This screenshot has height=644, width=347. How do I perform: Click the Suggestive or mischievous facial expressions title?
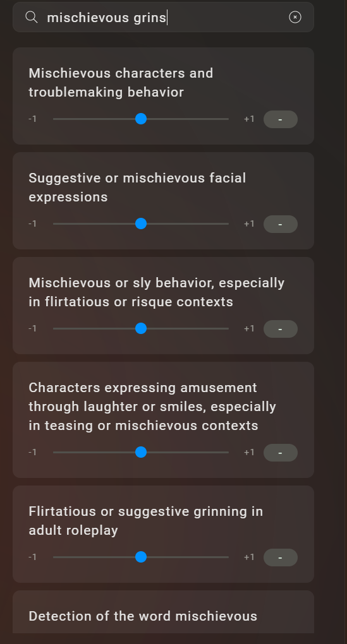tap(137, 188)
